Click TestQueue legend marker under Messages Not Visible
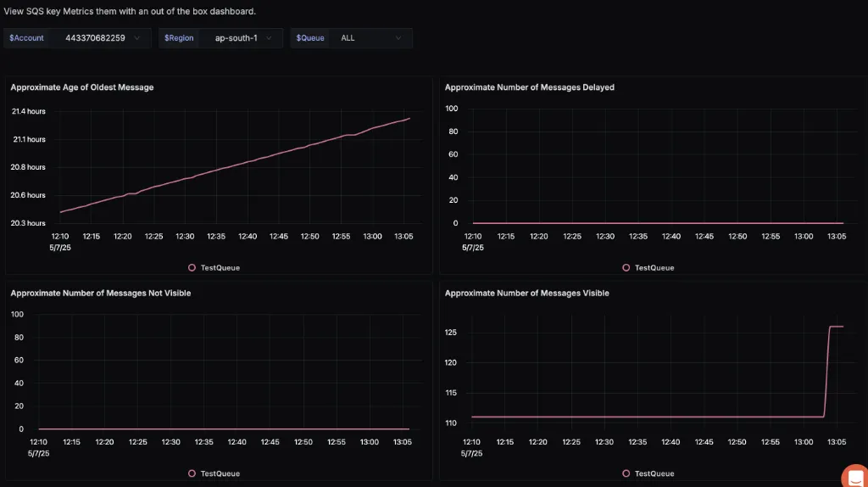868x487 pixels. pyautogui.click(x=192, y=473)
